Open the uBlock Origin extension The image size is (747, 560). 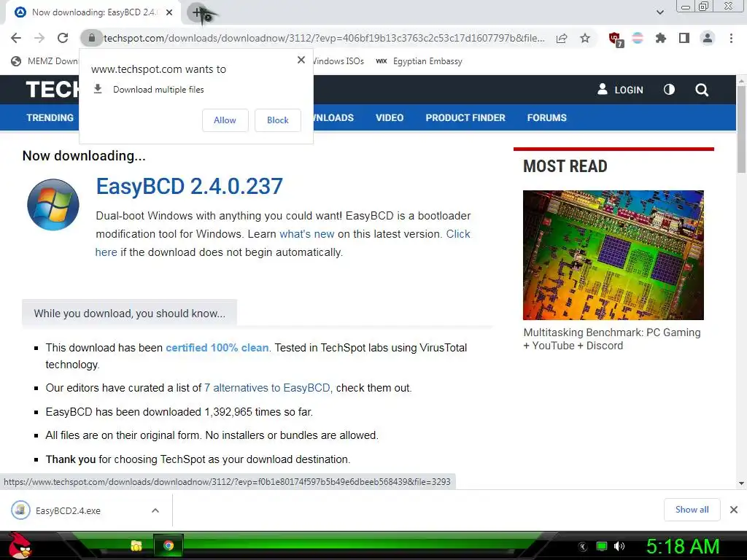[x=616, y=39]
